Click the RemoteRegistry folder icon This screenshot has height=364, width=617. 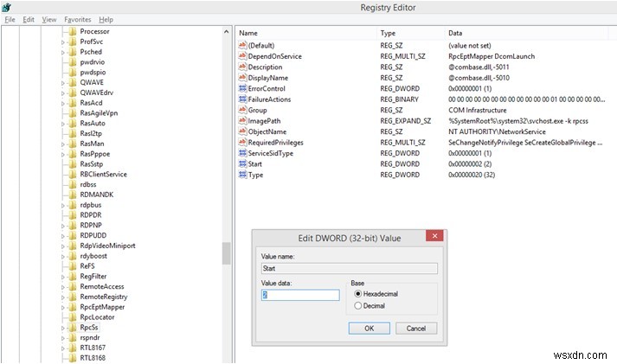tap(73, 297)
